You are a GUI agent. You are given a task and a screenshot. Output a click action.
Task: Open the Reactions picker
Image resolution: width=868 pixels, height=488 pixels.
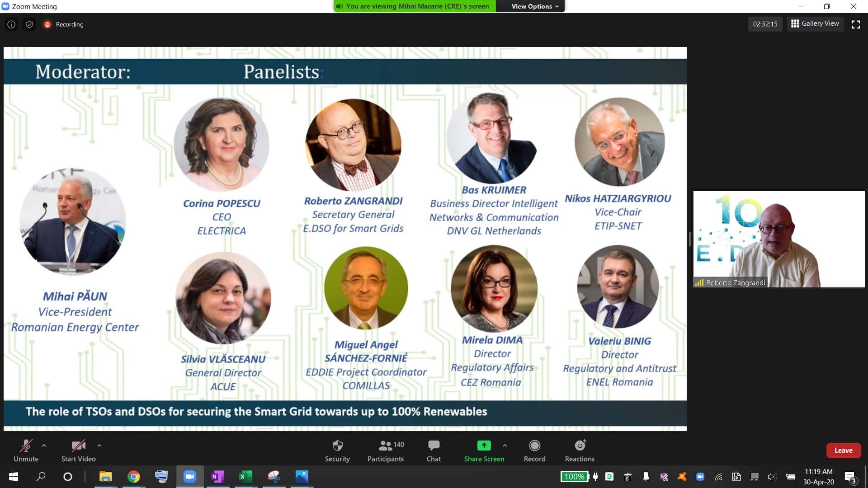(x=580, y=450)
